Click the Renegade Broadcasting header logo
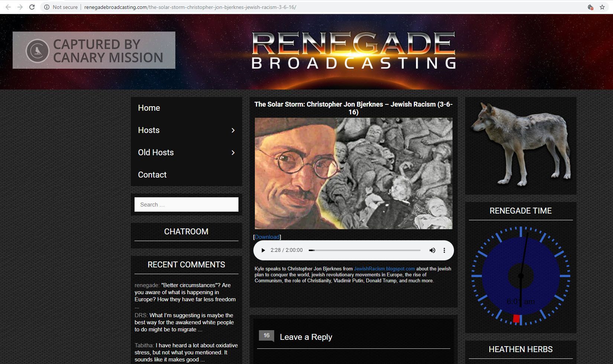This screenshot has width=613, height=364. pyautogui.click(x=353, y=51)
